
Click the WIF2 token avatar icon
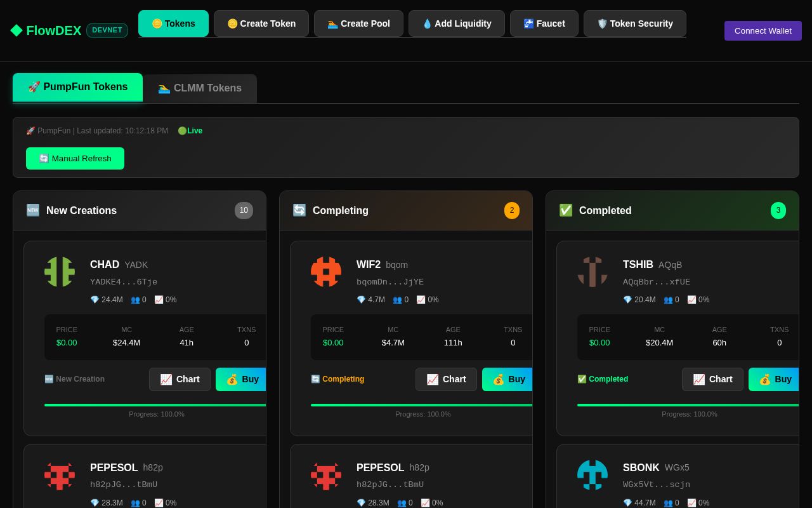326,272
